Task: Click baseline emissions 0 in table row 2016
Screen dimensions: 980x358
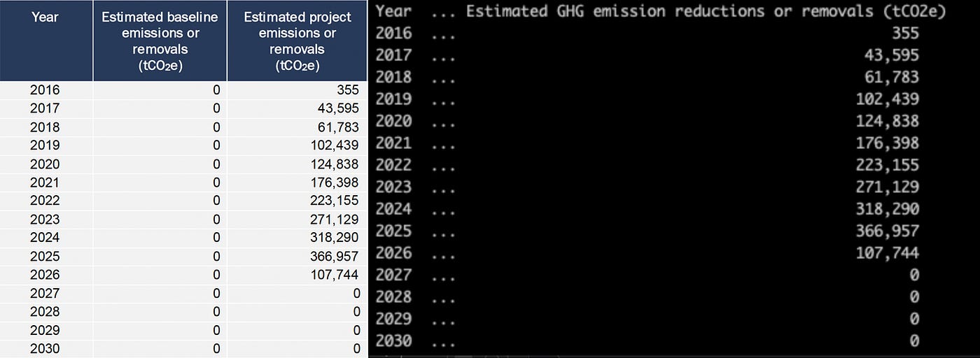Action: tap(216, 90)
